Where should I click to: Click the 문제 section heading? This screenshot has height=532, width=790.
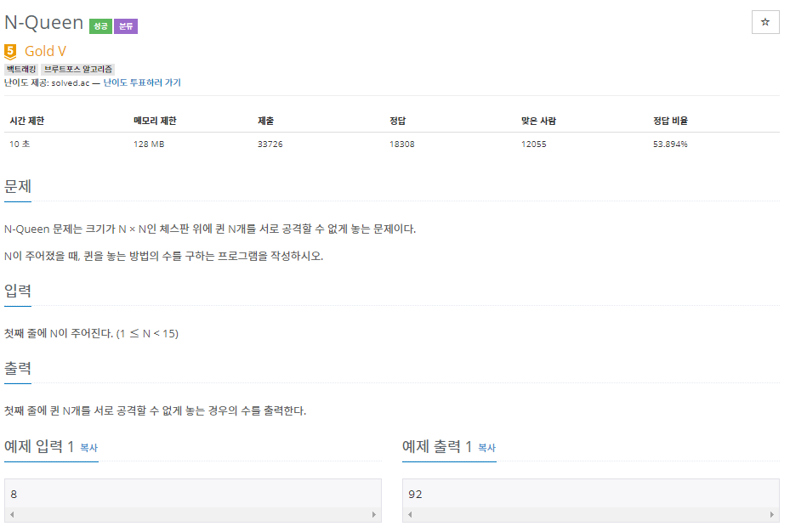click(x=18, y=187)
